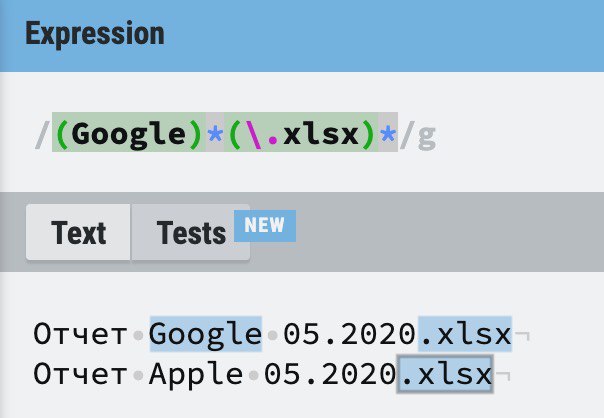
Task: Click the closing slash before g flag
Action: coord(408,134)
